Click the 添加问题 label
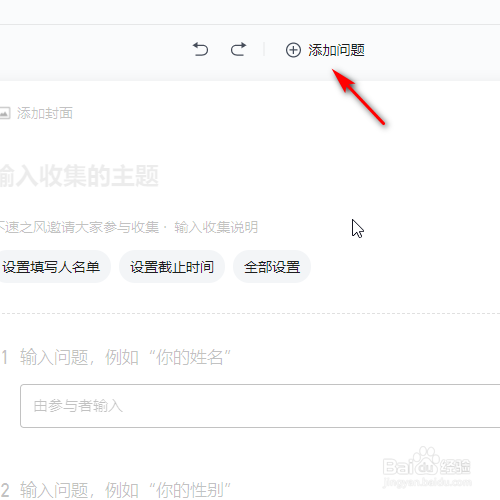This screenshot has width=500, height=500. 336,50
